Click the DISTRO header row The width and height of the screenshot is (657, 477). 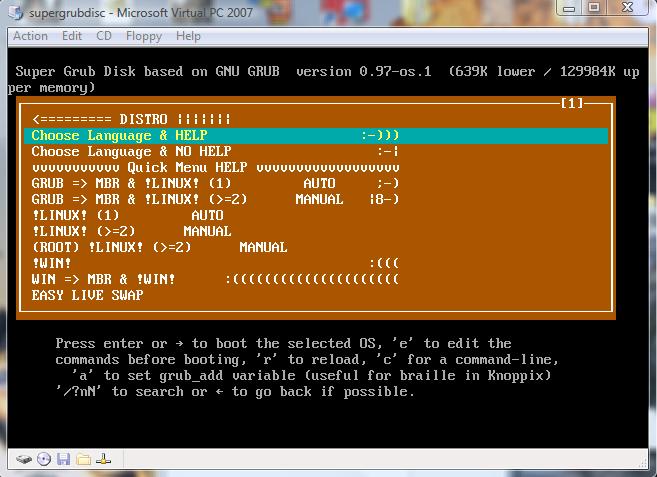(x=316, y=119)
